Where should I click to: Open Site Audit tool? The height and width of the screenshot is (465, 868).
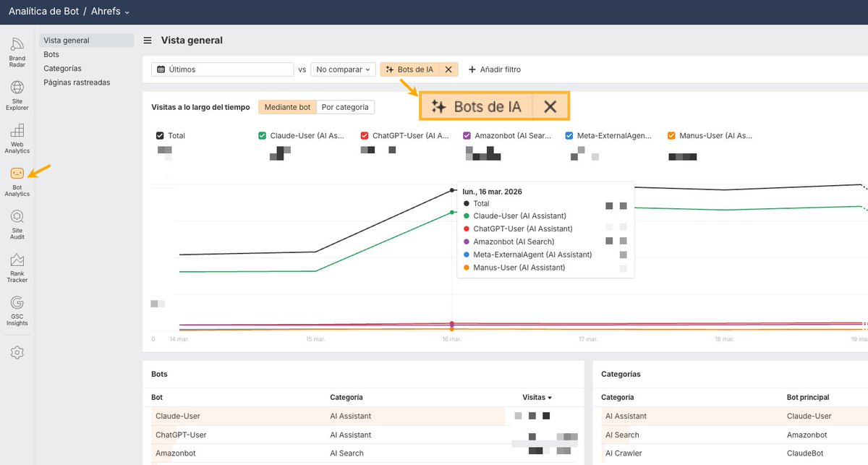(x=17, y=225)
